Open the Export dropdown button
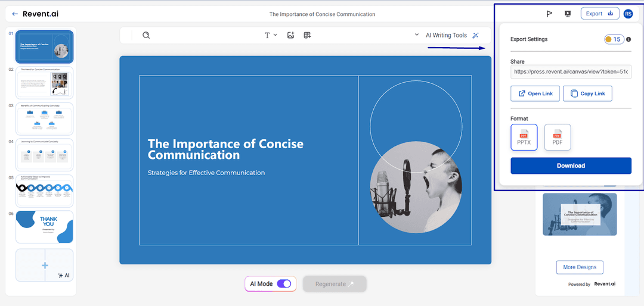Image resolution: width=644 pixels, height=306 pixels. pos(599,14)
